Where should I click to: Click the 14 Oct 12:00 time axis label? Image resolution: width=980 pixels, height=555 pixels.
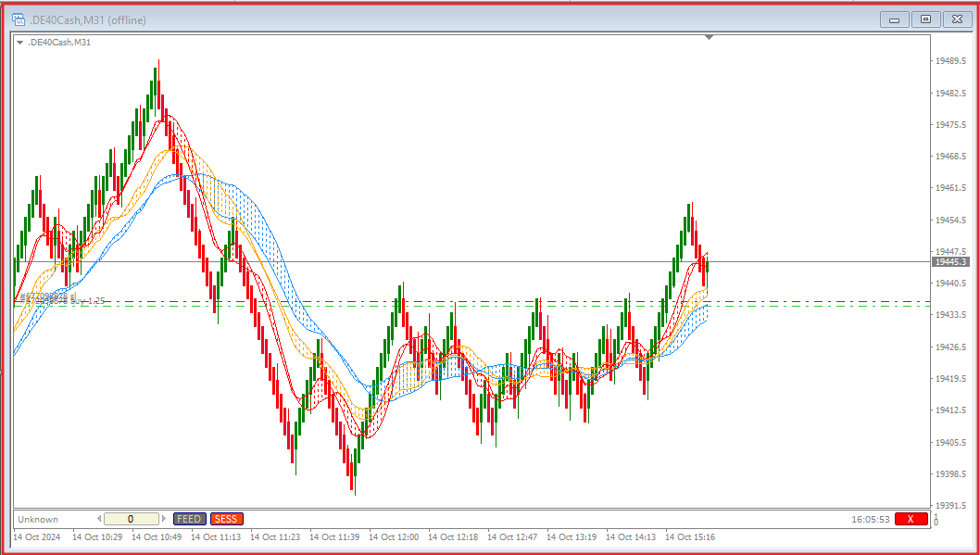pyautogui.click(x=394, y=537)
